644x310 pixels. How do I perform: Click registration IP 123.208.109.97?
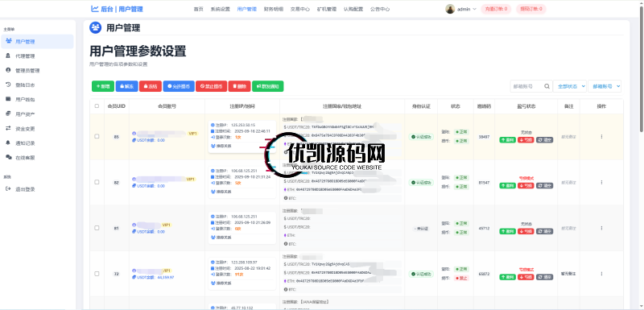tap(244, 262)
